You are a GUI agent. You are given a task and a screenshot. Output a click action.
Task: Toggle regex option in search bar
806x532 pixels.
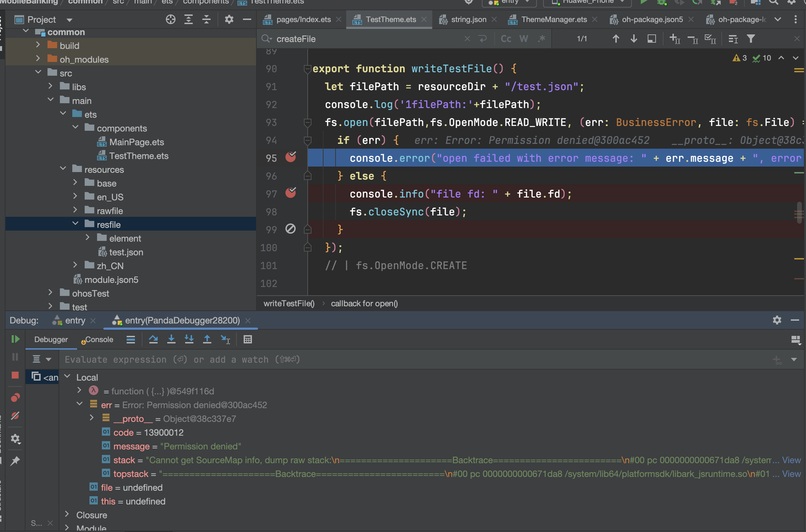[542, 39]
